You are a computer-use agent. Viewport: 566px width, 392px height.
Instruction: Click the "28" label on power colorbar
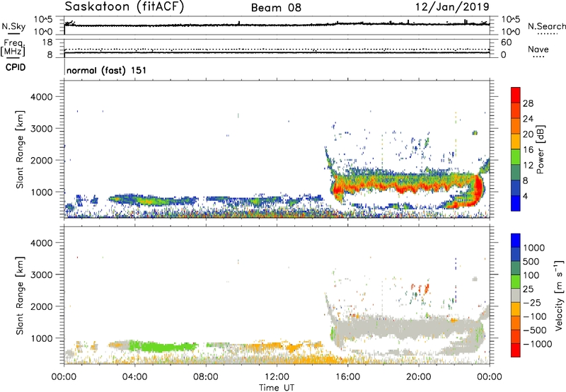pyautogui.click(x=528, y=103)
